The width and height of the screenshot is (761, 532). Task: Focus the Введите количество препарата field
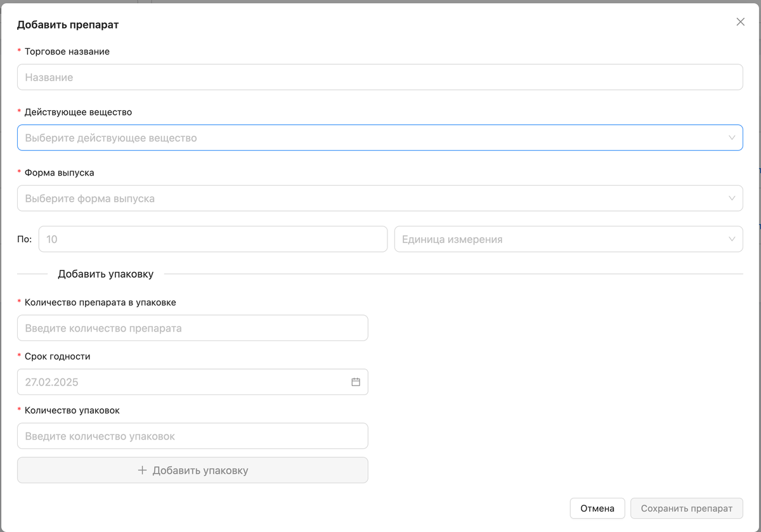coord(192,328)
